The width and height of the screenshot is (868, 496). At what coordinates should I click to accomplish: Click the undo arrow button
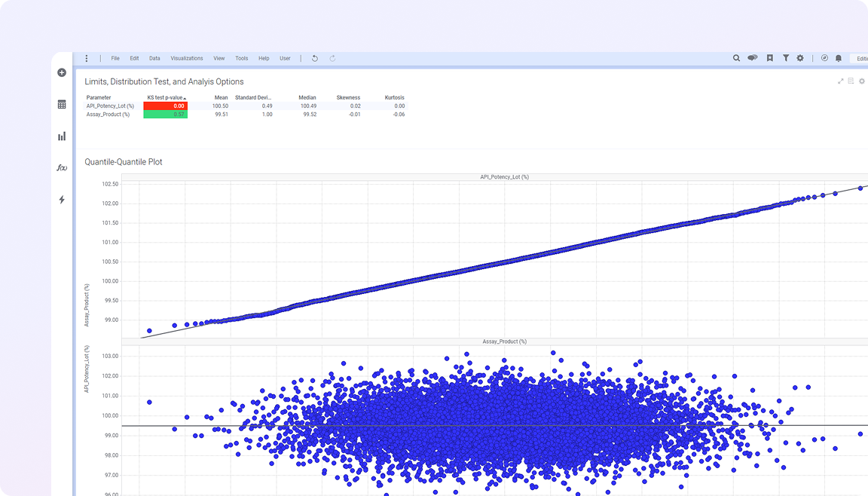point(314,58)
